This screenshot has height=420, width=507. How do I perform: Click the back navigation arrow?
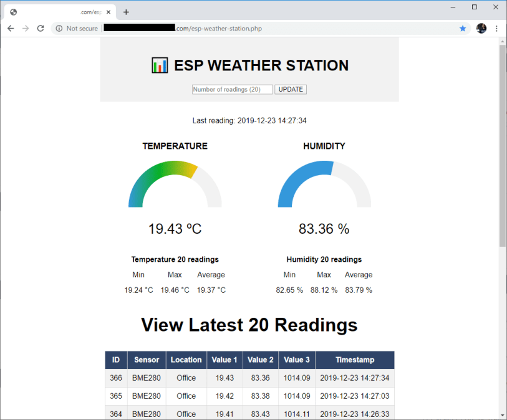(x=10, y=28)
